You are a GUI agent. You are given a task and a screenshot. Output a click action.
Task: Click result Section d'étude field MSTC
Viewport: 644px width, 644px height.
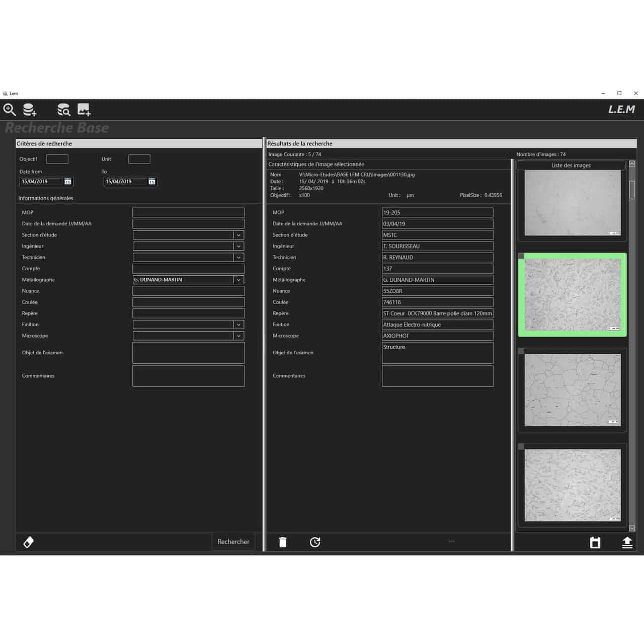click(438, 235)
